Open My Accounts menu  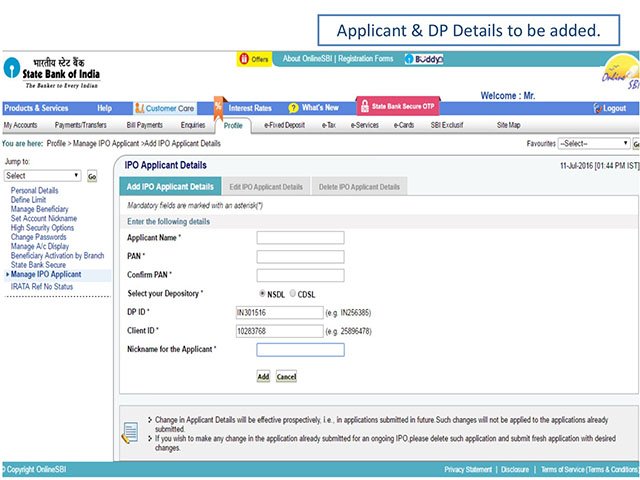click(x=20, y=125)
